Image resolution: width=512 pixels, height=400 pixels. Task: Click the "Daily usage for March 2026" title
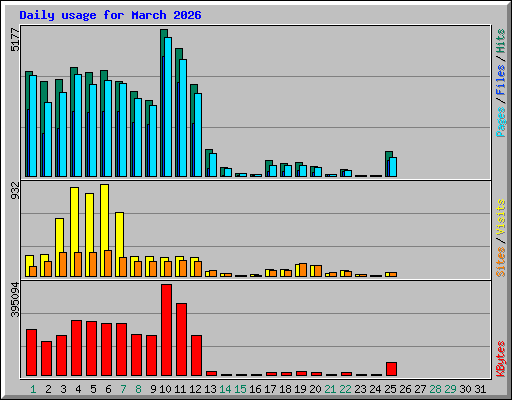[x=110, y=15]
